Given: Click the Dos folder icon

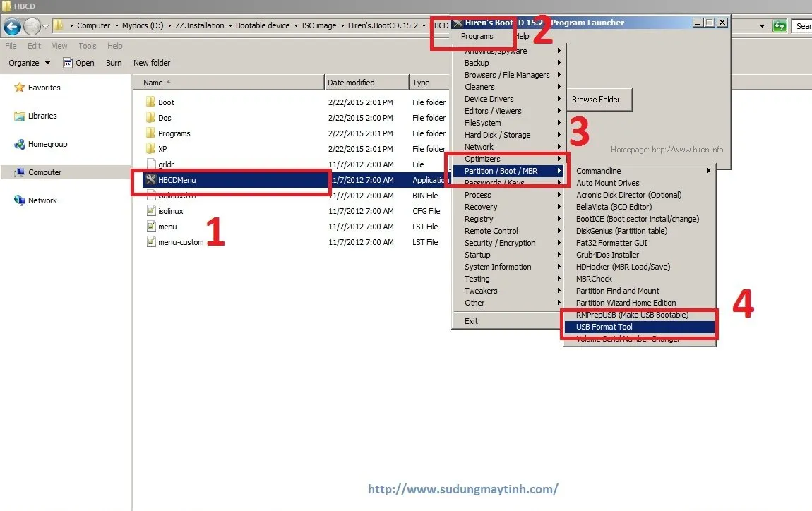Looking at the screenshot, I should pos(150,118).
